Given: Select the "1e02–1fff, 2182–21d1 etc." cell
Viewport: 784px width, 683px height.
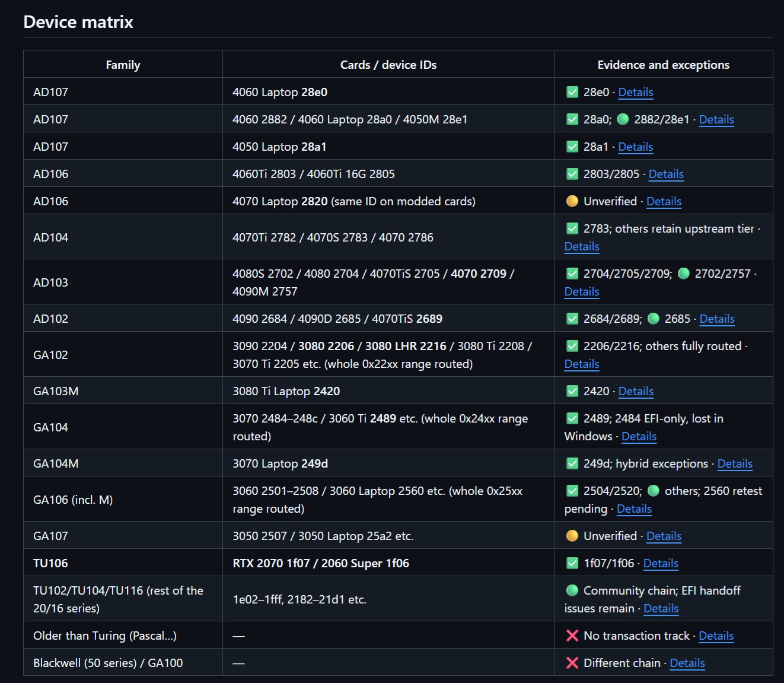Looking at the screenshot, I should pos(388,599).
